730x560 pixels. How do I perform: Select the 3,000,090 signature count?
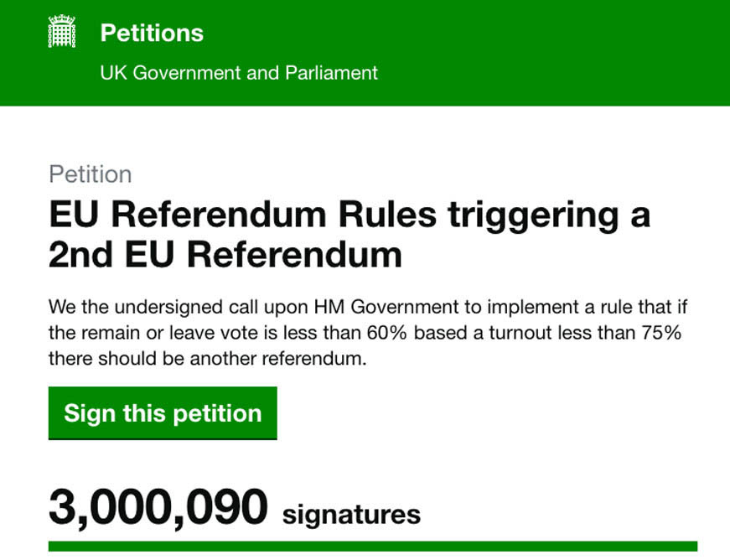click(x=158, y=507)
